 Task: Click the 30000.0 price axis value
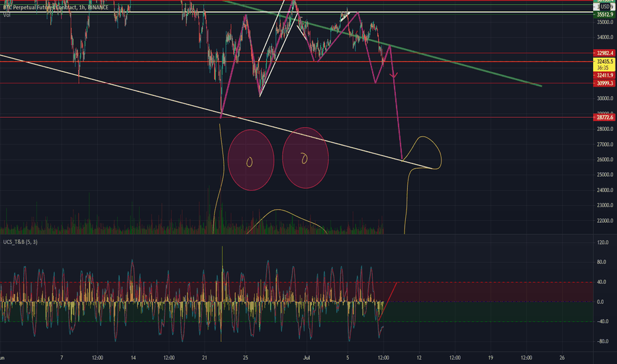coord(605,99)
